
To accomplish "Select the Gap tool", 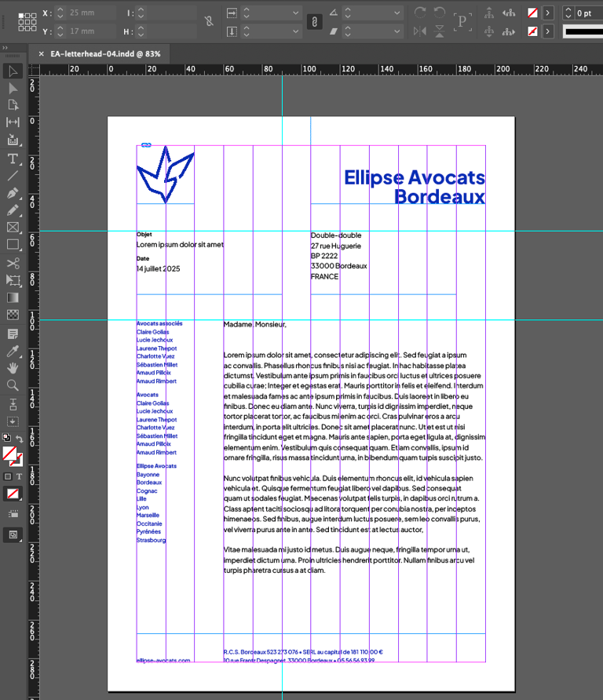I will pyautogui.click(x=13, y=122).
